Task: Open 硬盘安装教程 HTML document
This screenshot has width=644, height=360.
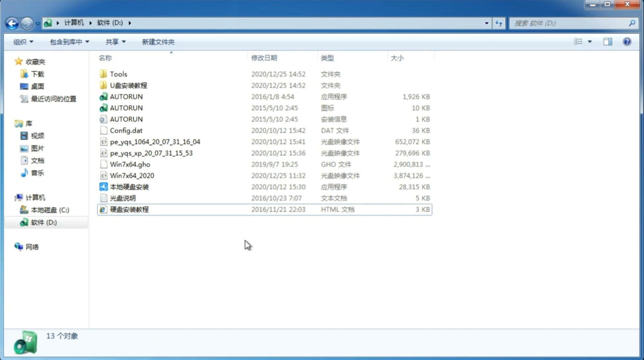Action: [x=129, y=209]
